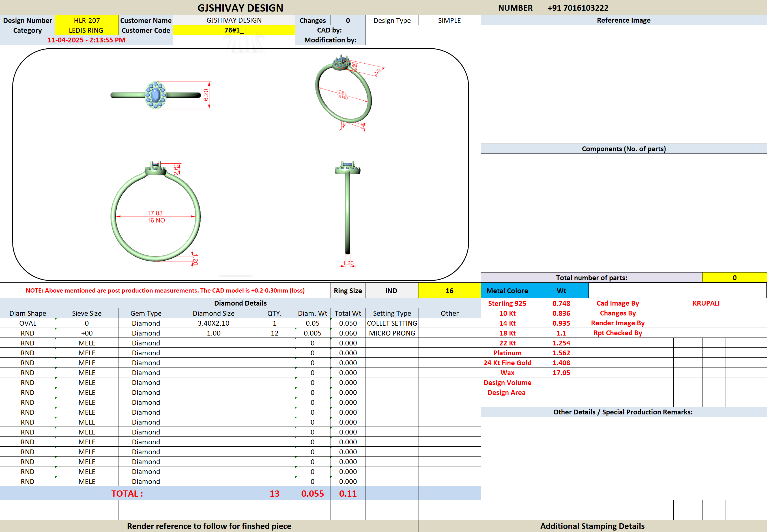This screenshot has height=532, width=767.
Task: Select the diamond weight 0.005 cell
Action: coord(313,333)
